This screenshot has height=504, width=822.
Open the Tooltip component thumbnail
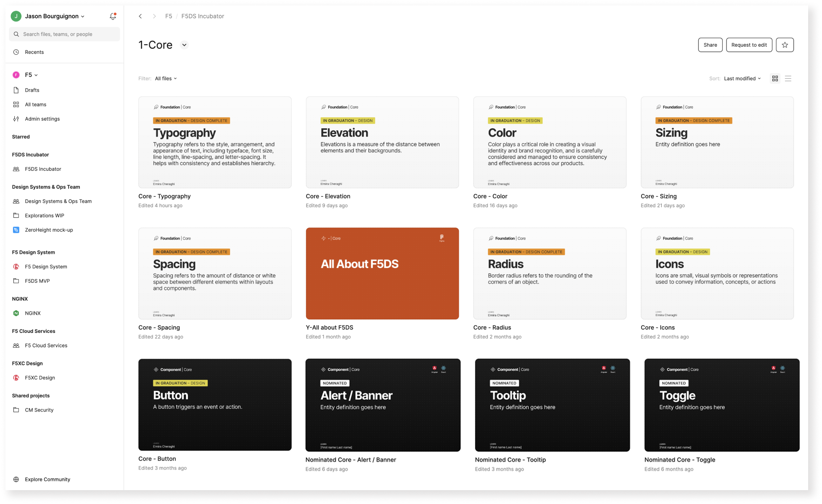(x=552, y=405)
